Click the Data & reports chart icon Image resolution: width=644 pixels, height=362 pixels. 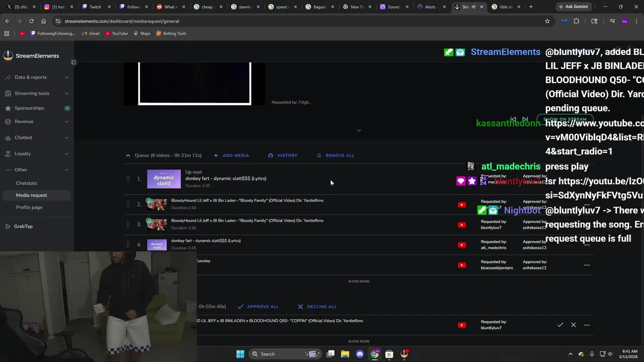point(8,77)
